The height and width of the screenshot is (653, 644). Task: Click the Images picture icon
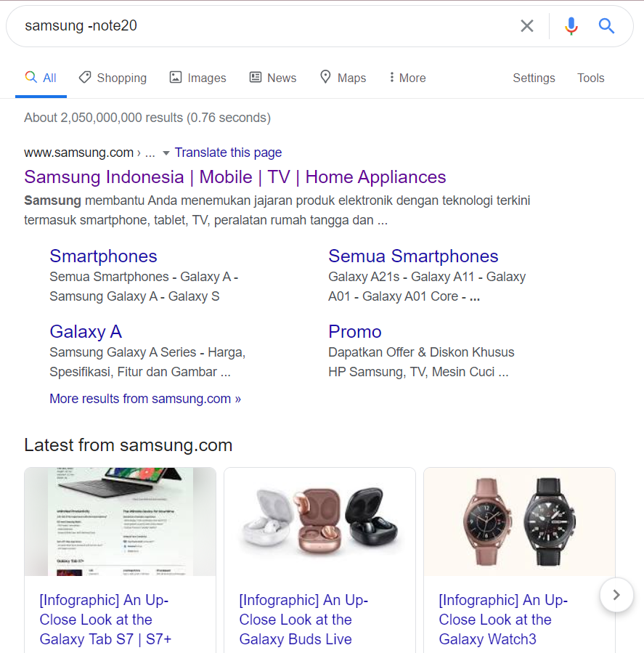[x=176, y=77]
